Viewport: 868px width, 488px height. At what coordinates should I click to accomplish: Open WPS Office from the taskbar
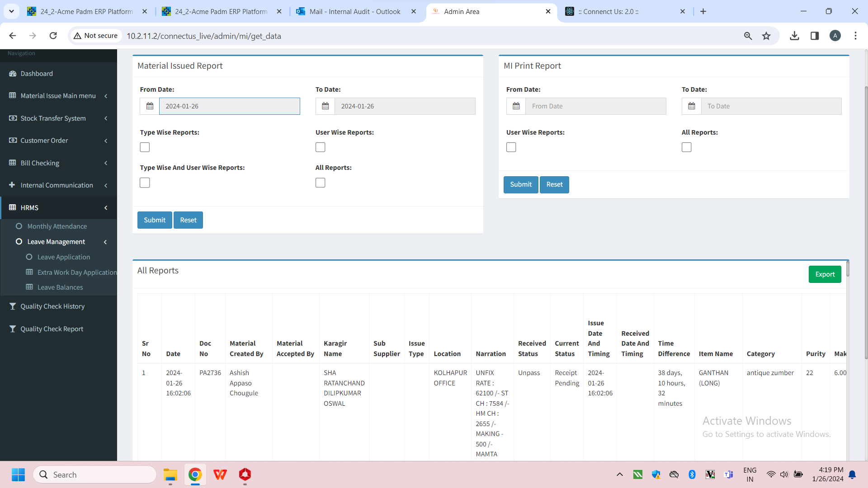pos(220,474)
